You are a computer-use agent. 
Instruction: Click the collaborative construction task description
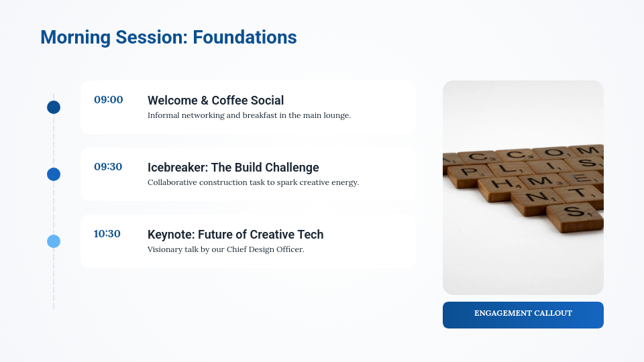click(253, 182)
